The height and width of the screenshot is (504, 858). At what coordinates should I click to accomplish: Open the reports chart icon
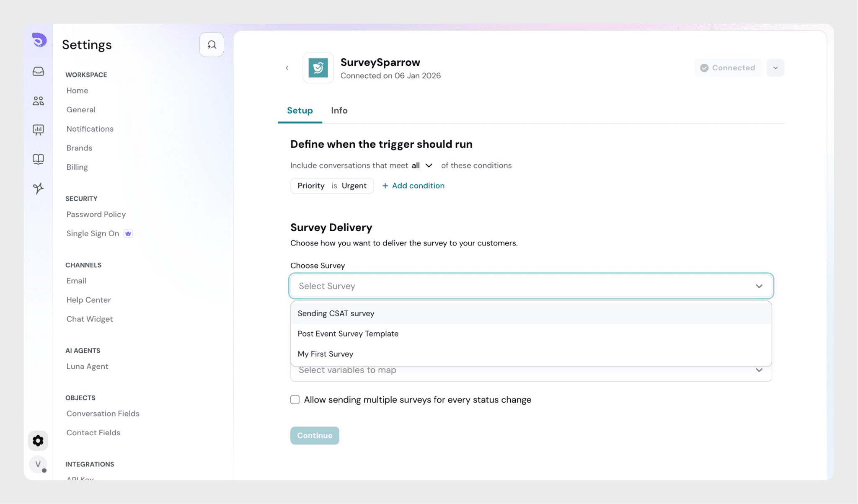[x=38, y=130]
